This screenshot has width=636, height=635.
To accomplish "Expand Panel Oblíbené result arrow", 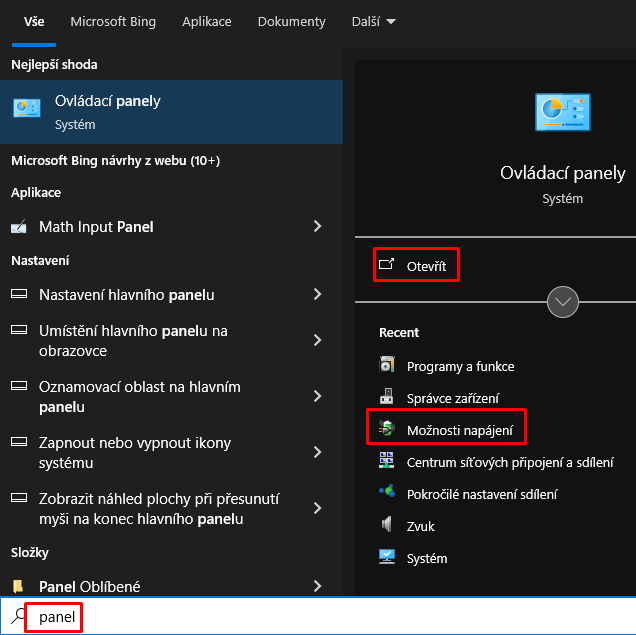I will [x=318, y=586].
